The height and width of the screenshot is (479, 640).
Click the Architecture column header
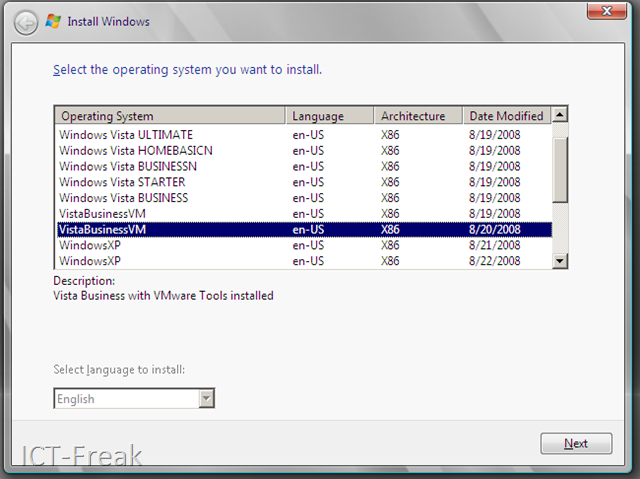(x=418, y=116)
